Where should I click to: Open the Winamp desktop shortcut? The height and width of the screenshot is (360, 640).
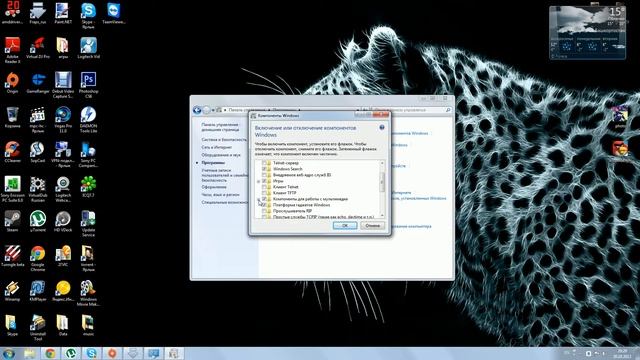click(x=12, y=291)
